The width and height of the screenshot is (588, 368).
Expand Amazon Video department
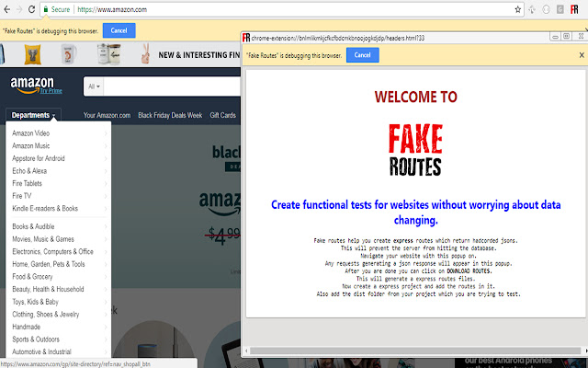pyautogui.click(x=59, y=132)
